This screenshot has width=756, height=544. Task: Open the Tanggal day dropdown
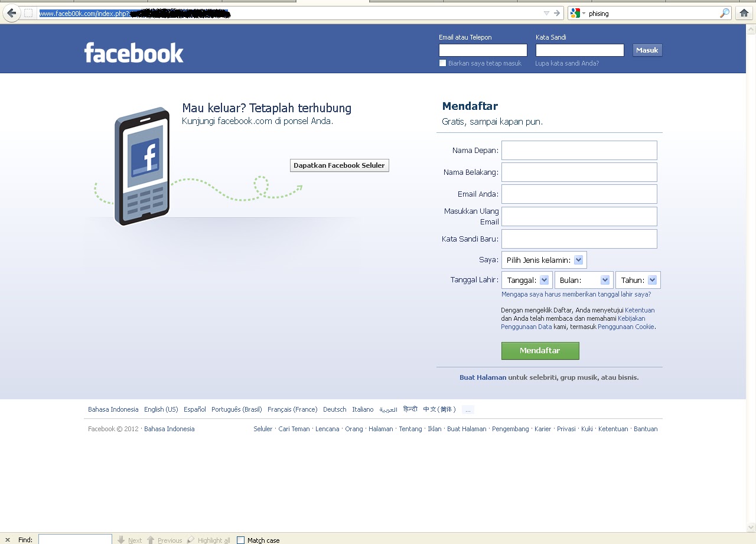click(x=527, y=280)
